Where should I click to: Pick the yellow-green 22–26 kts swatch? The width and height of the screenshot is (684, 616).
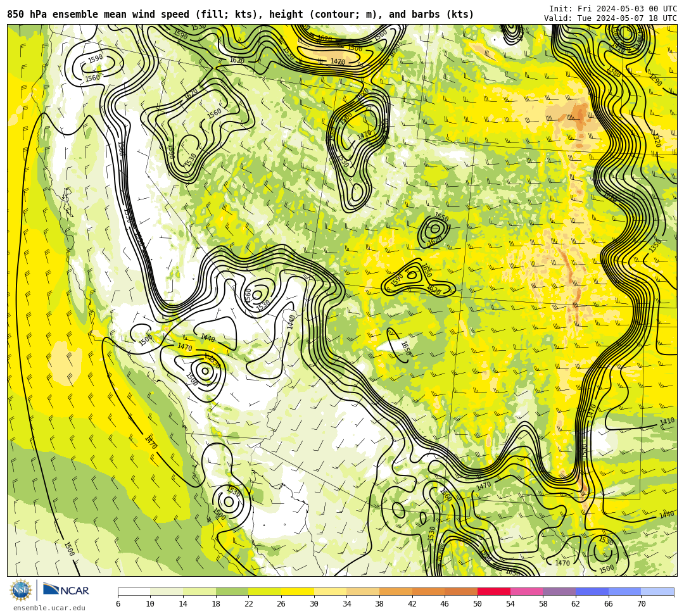coord(265,591)
